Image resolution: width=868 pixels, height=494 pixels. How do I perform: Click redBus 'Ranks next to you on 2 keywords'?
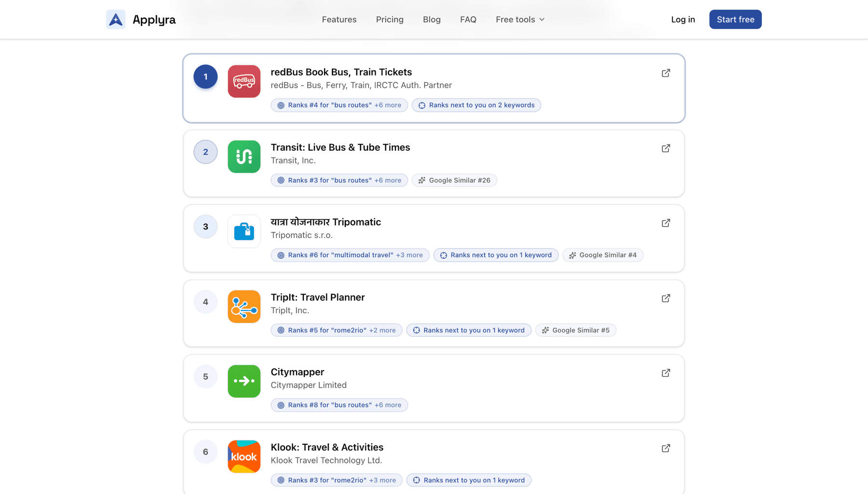click(476, 105)
